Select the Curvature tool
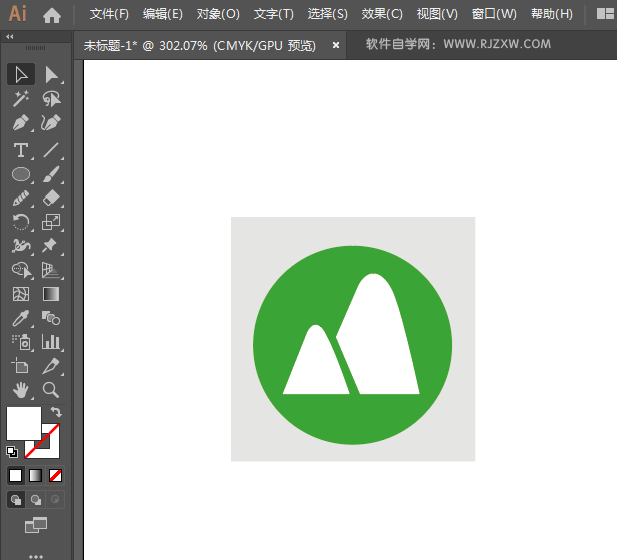 pyautogui.click(x=52, y=123)
